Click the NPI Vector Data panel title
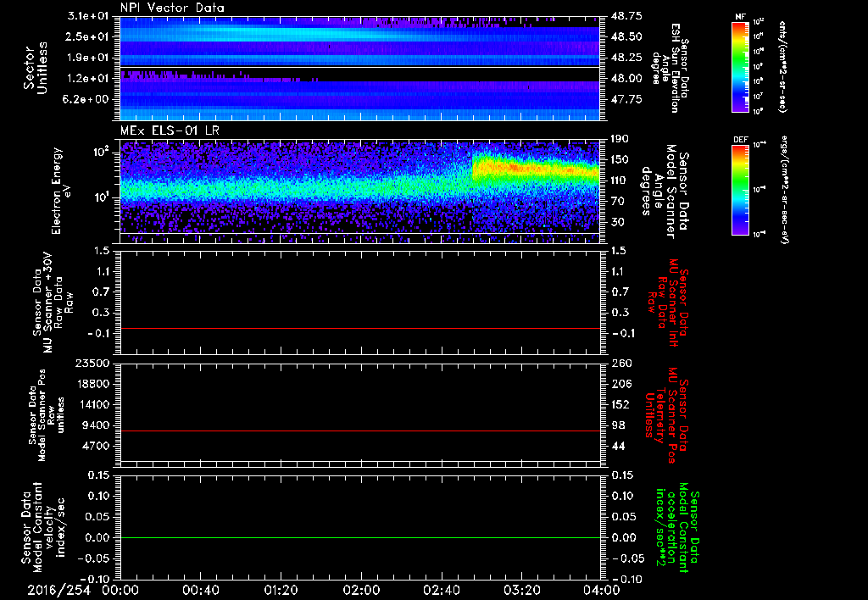The image size is (868, 600). click(x=172, y=8)
